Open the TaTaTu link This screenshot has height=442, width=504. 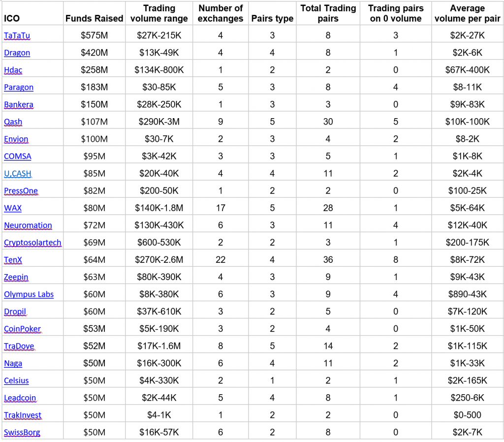coord(17,35)
